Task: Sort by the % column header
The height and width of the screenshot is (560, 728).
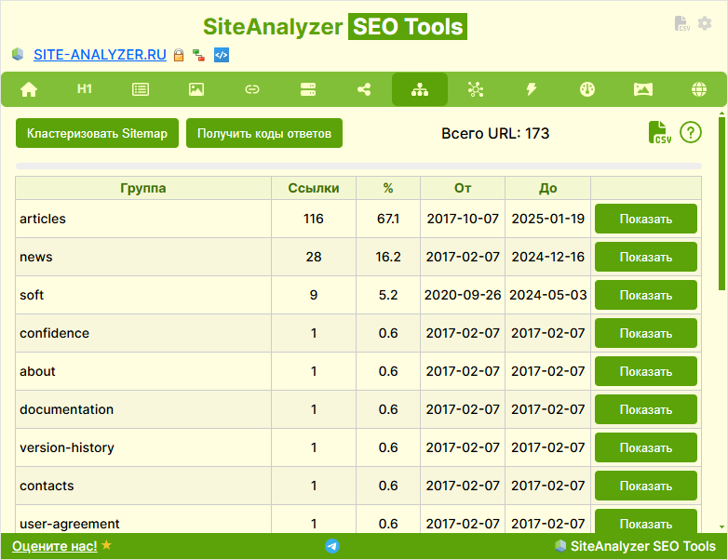Action: 388,188
